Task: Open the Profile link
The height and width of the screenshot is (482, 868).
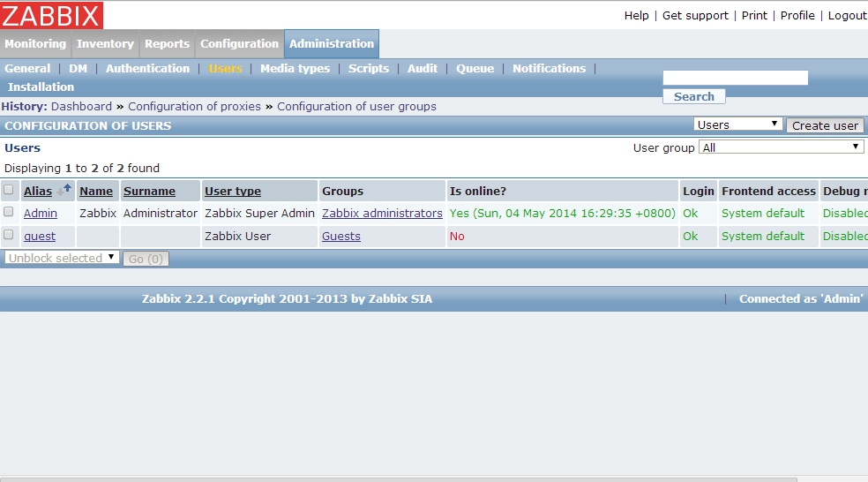Action: (x=797, y=16)
